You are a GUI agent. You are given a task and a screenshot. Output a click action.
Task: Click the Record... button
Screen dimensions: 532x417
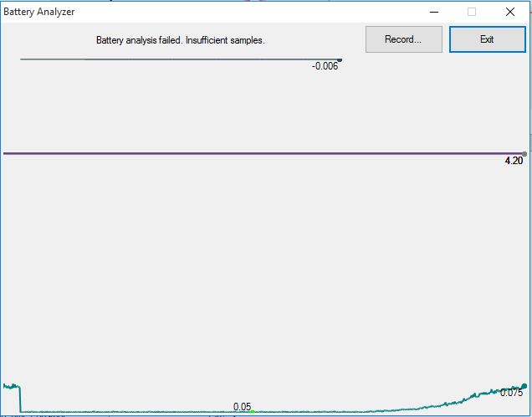pos(403,39)
